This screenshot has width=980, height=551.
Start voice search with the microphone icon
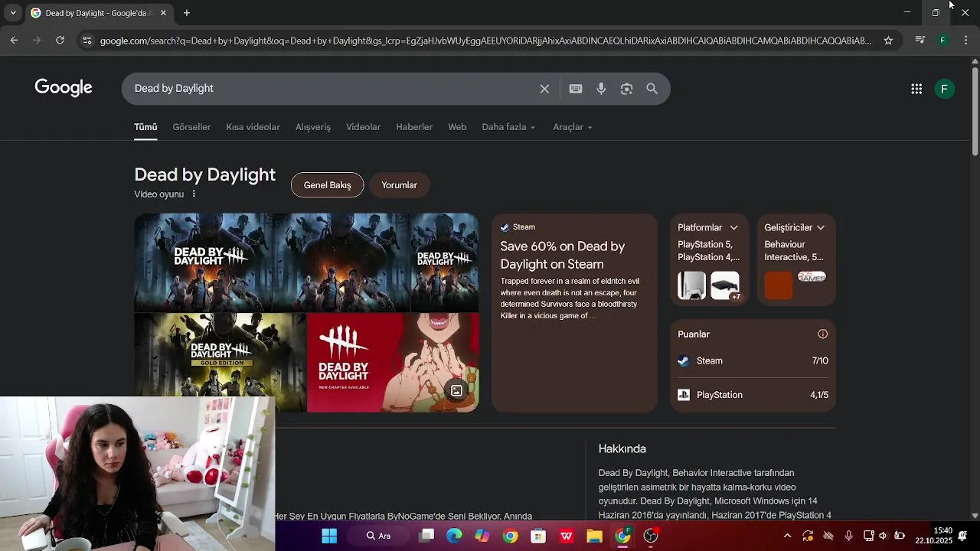(601, 89)
